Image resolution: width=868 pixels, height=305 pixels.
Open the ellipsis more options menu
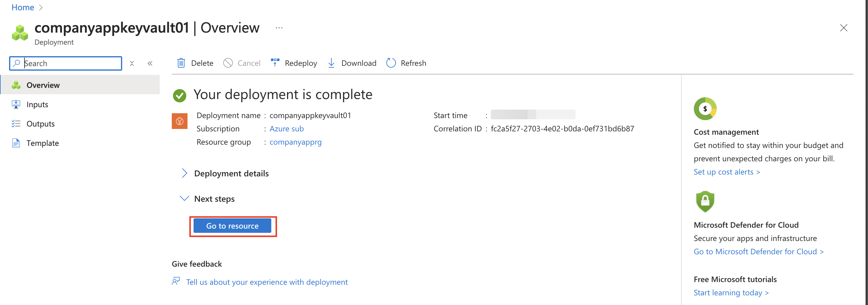(279, 27)
